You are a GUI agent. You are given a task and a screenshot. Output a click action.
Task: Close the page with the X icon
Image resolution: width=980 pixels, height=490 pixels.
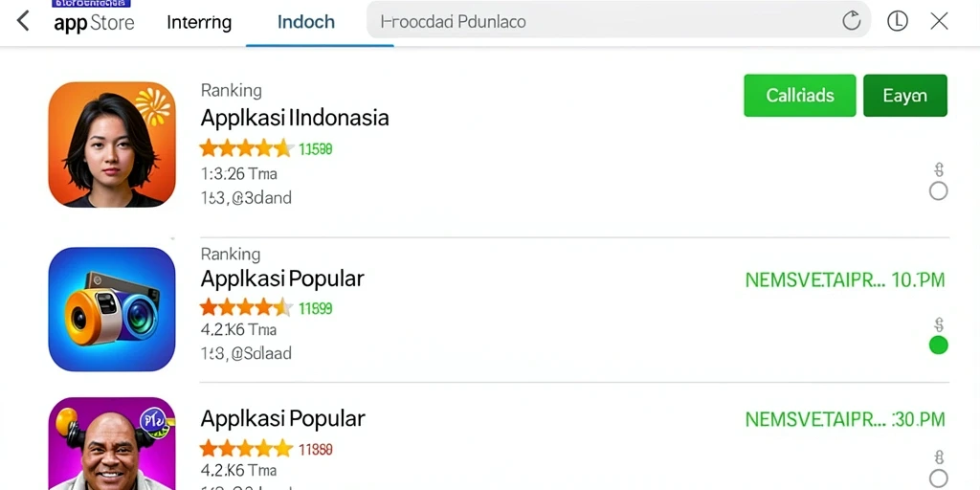point(940,21)
